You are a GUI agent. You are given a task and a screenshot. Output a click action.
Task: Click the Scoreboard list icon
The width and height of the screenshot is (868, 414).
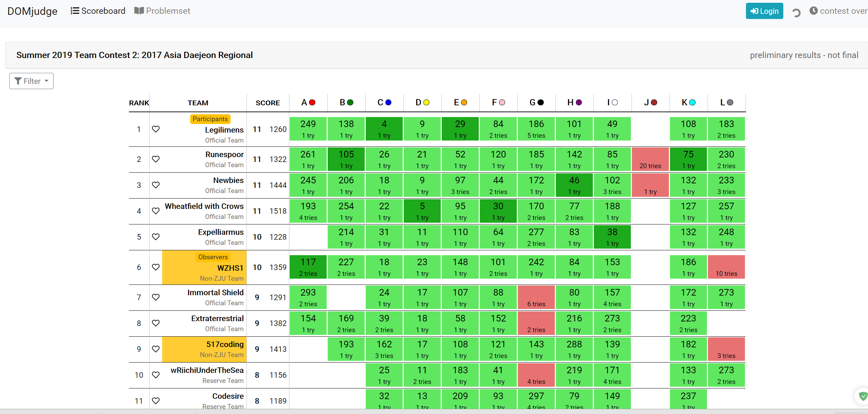click(x=75, y=11)
